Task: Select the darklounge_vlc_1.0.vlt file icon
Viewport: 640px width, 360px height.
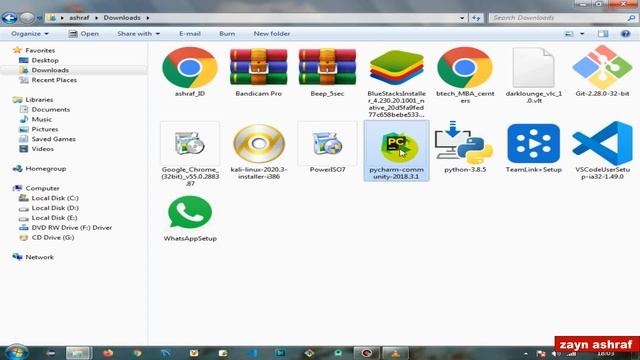Action: pos(533,68)
